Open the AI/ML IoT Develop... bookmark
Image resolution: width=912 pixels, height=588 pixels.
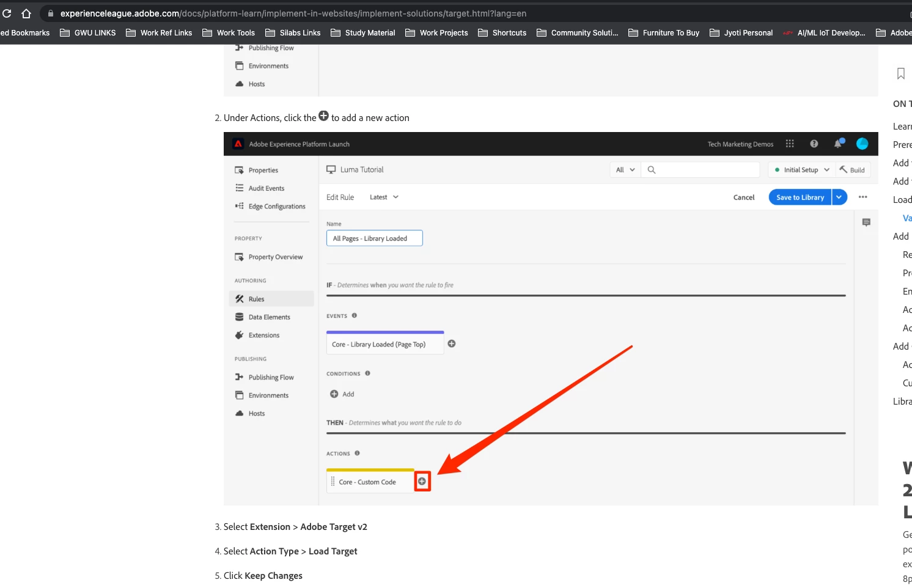(825, 33)
